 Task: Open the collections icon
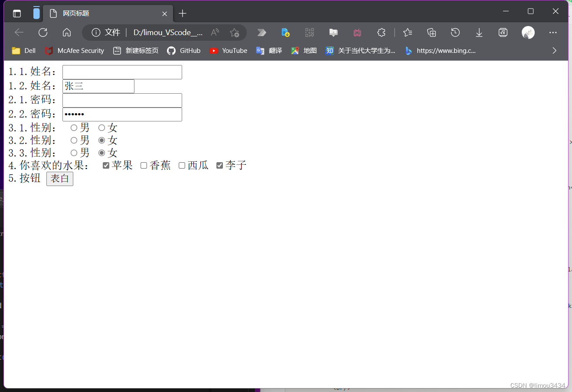(431, 33)
